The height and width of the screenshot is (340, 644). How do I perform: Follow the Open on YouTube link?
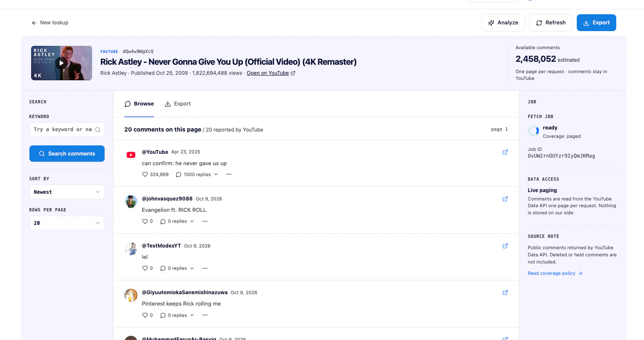(x=271, y=73)
